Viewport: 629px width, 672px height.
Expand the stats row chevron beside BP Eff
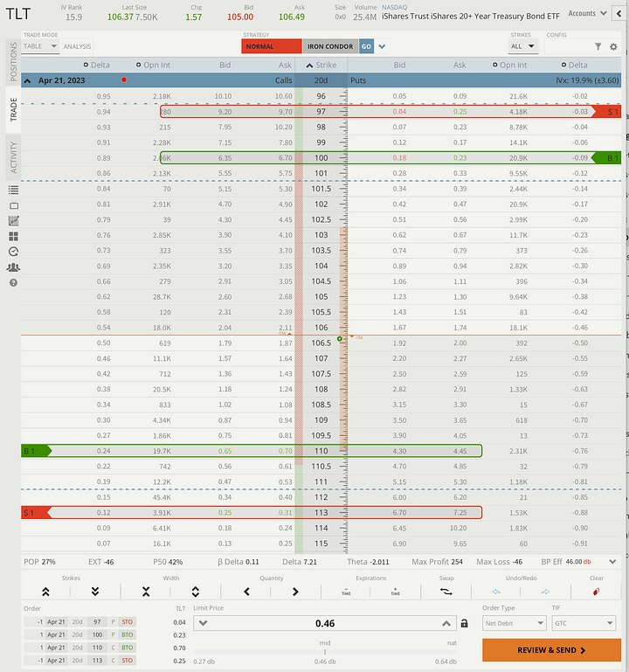[x=612, y=562]
